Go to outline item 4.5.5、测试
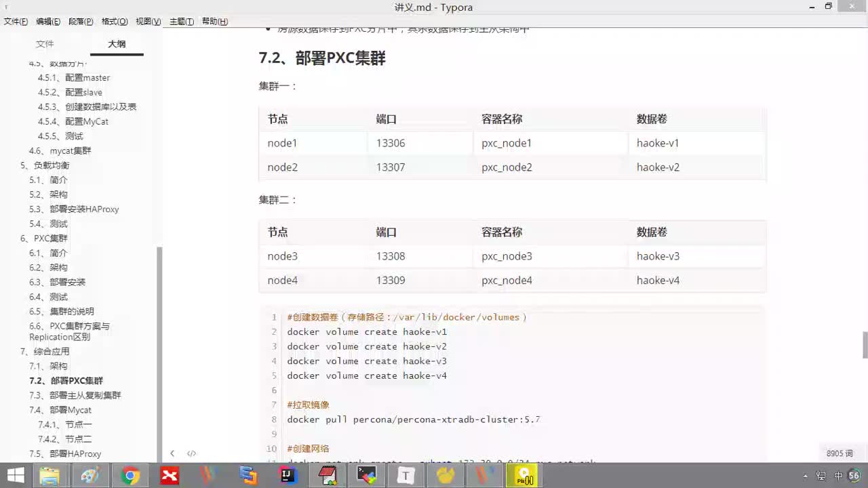This screenshot has height=488, width=868. tap(60, 136)
